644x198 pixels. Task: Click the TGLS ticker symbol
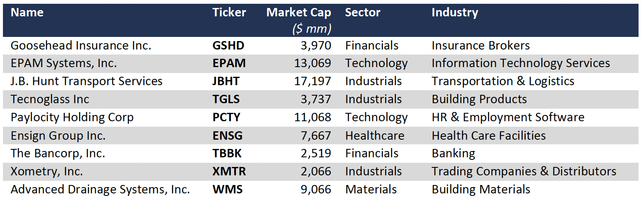pyautogui.click(x=227, y=99)
